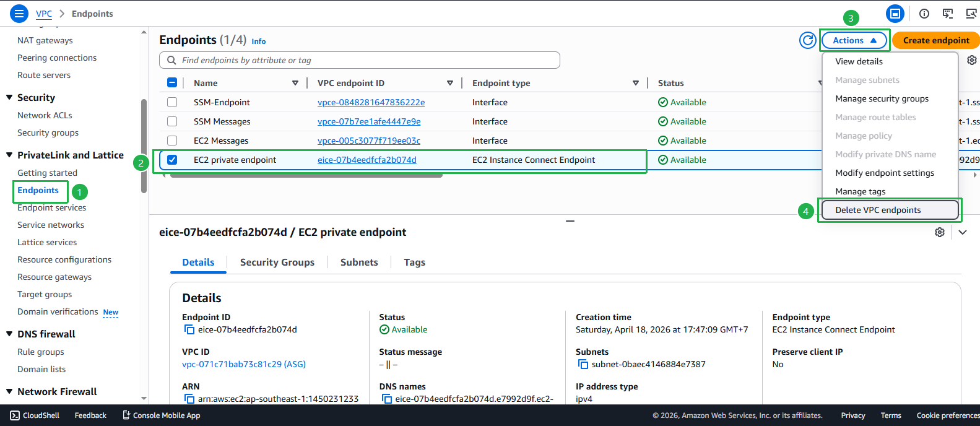The width and height of the screenshot is (980, 426).
Task: Choose Manage security groups menu item
Action: tap(890, 98)
